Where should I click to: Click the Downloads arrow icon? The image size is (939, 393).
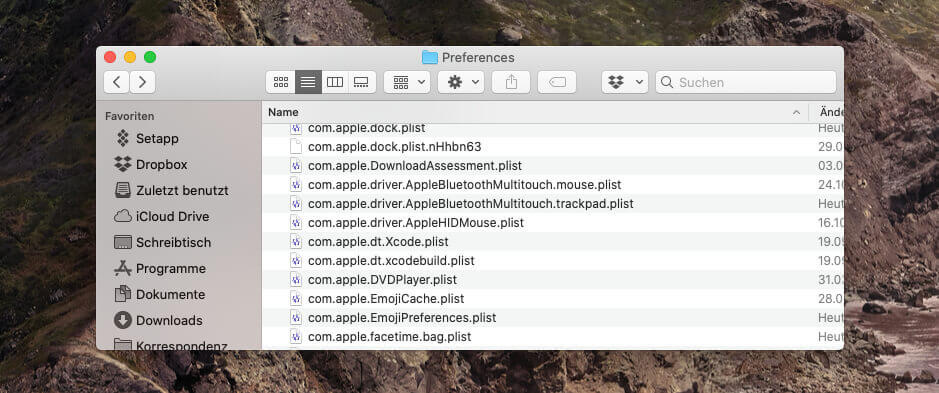coord(123,321)
